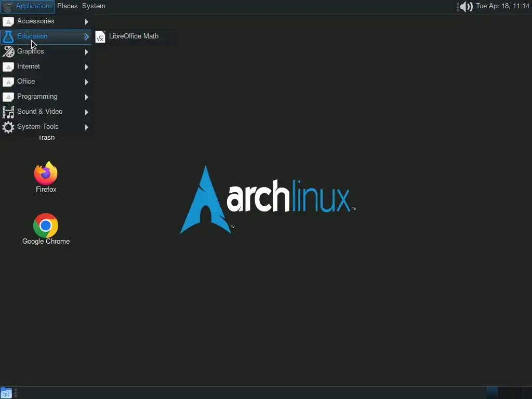Click the Office category icon
532x399 pixels.
8,82
